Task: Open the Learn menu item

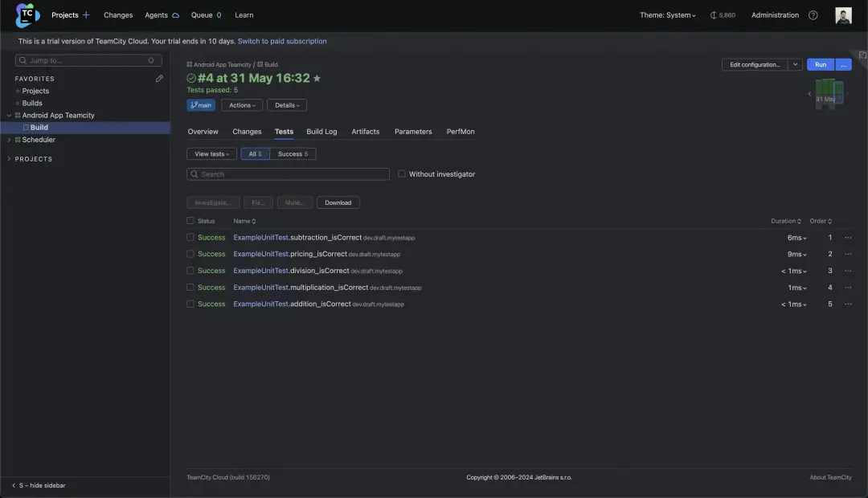Action: [x=244, y=15]
